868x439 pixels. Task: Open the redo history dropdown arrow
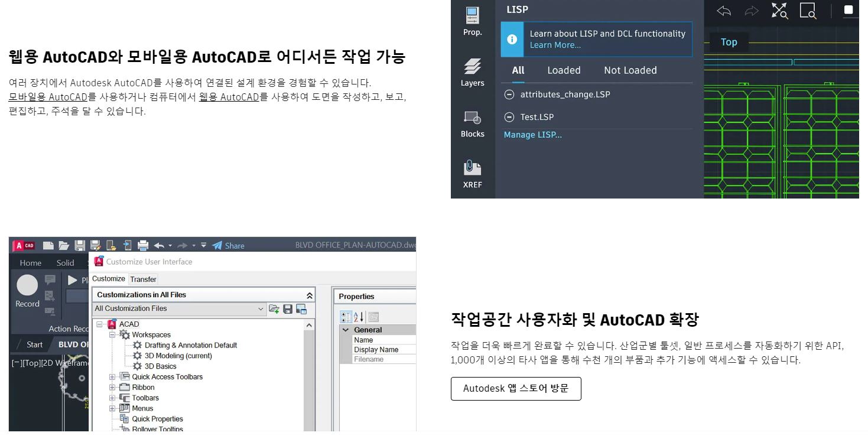point(194,246)
